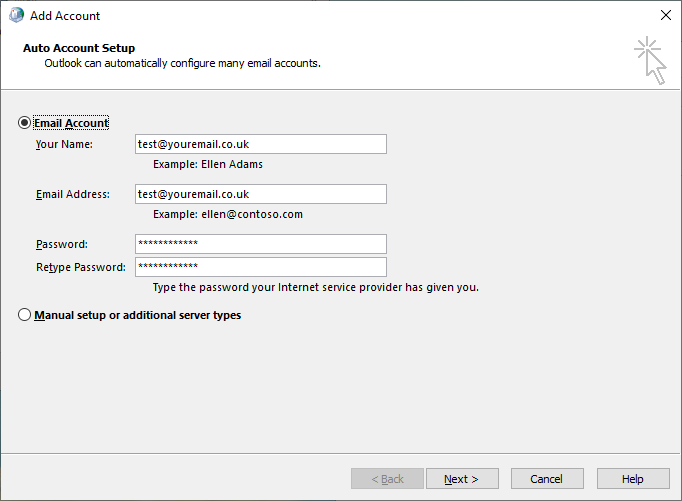682x501 pixels.
Task: Choose Manual setup or additional server types
Action: [24, 315]
